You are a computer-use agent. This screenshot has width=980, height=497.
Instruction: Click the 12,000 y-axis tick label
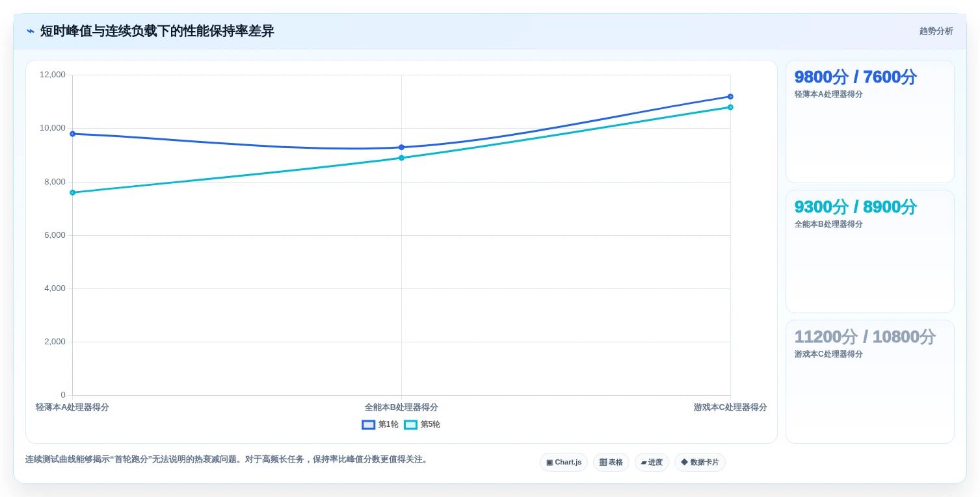tap(53, 75)
